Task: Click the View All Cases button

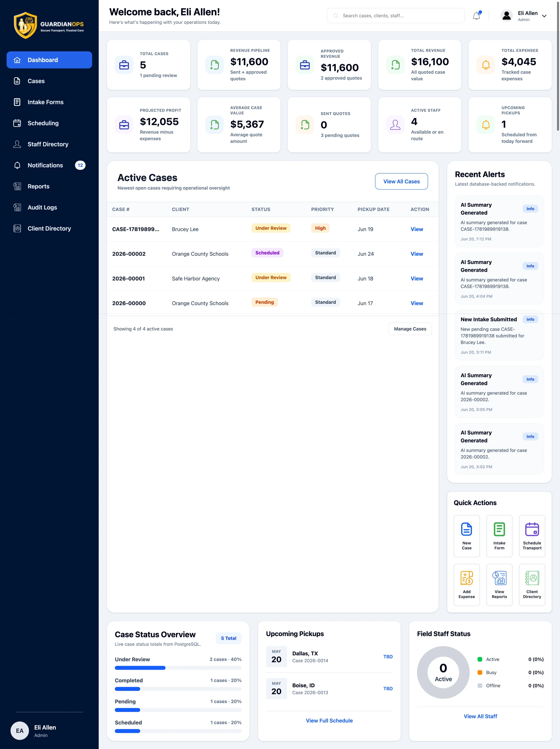Action: point(401,181)
